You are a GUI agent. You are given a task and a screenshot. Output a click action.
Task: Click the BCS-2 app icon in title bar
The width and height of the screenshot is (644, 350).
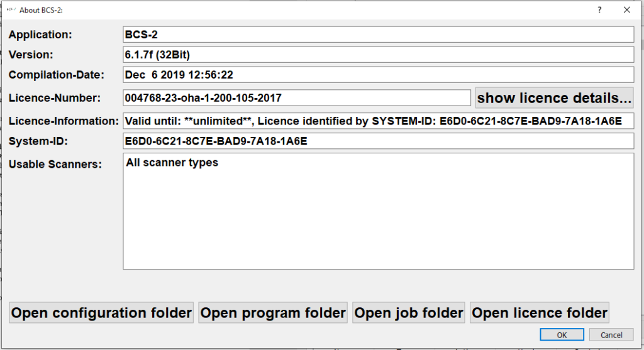click(11, 10)
